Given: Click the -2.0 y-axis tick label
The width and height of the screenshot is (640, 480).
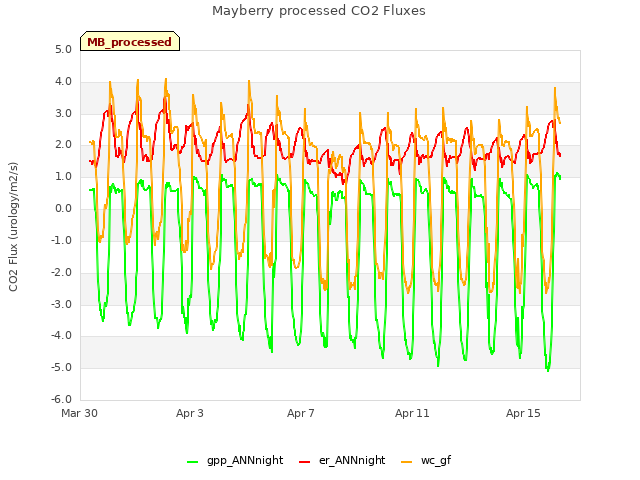Looking at the screenshot, I should pyautogui.click(x=61, y=272).
